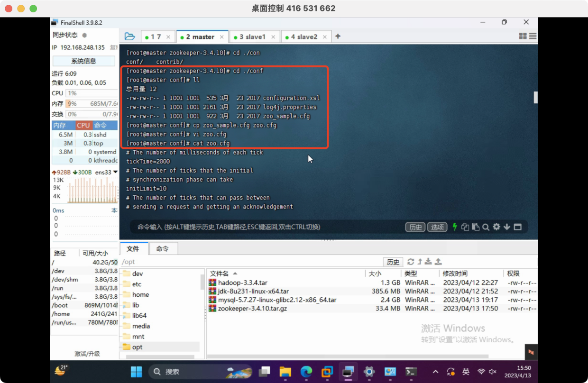Add a new session tab with plus
The height and width of the screenshot is (383, 588).
click(338, 36)
